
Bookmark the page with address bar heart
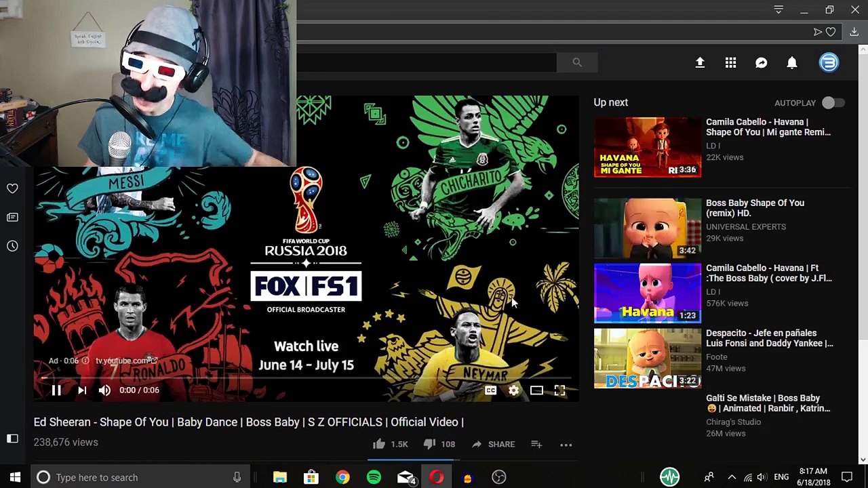coord(831,32)
